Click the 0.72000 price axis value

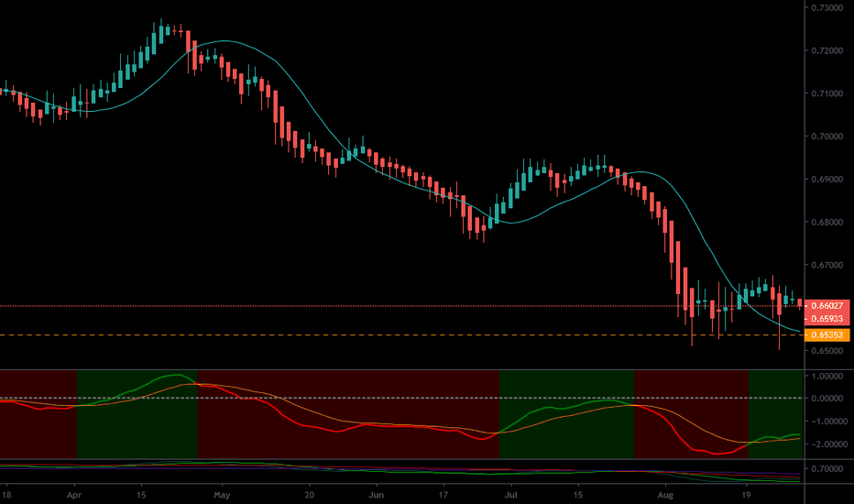pos(828,50)
